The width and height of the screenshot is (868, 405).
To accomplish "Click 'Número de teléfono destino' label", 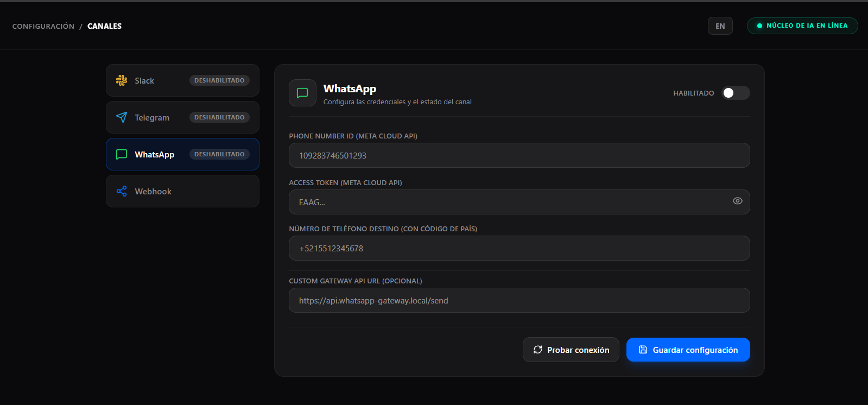I will click(x=383, y=229).
